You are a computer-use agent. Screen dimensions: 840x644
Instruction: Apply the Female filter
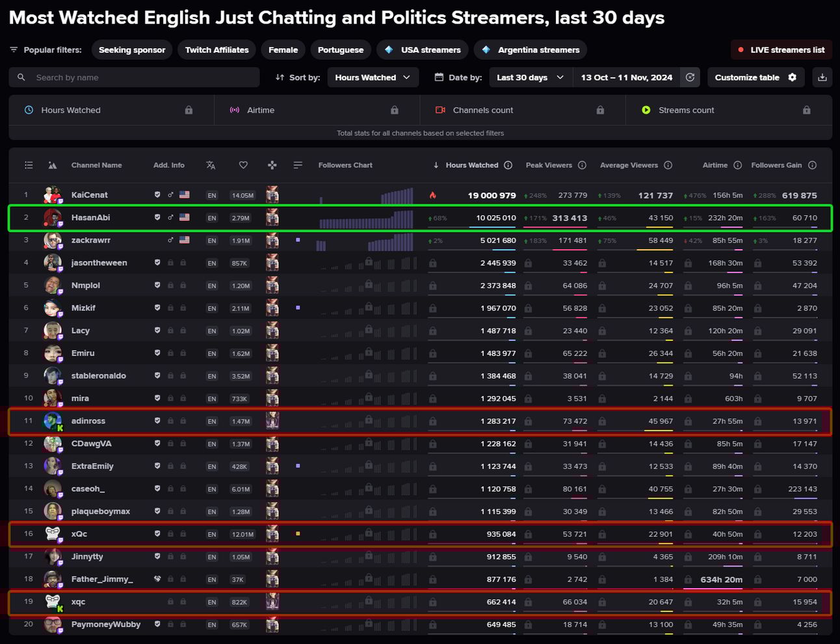click(283, 50)
